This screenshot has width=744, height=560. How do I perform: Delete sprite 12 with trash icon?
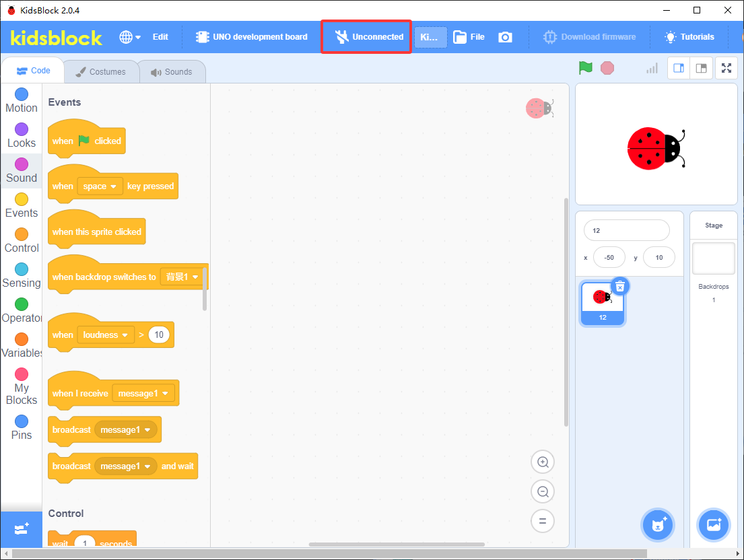pos(619,287)
